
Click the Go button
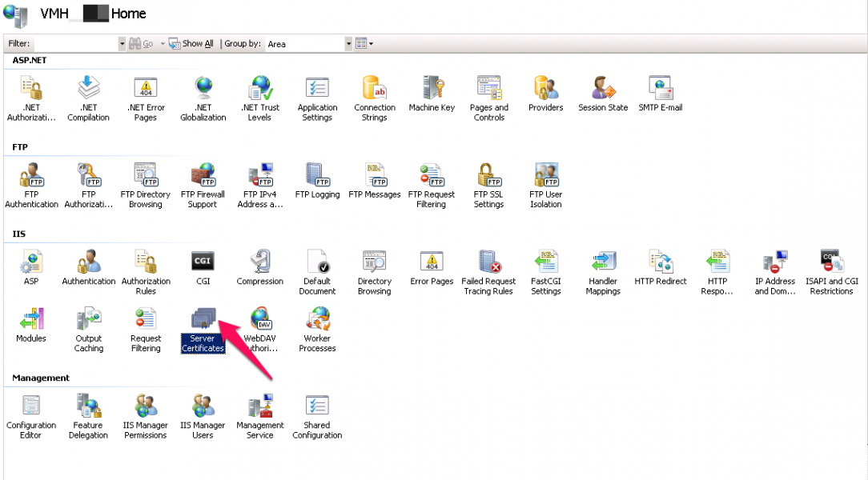pos(142,43)
